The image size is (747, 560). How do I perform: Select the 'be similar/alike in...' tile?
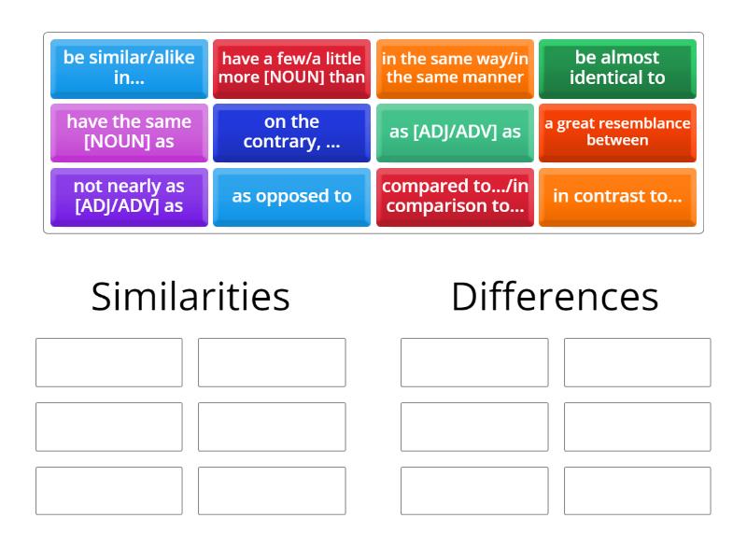tap(128, 69)
